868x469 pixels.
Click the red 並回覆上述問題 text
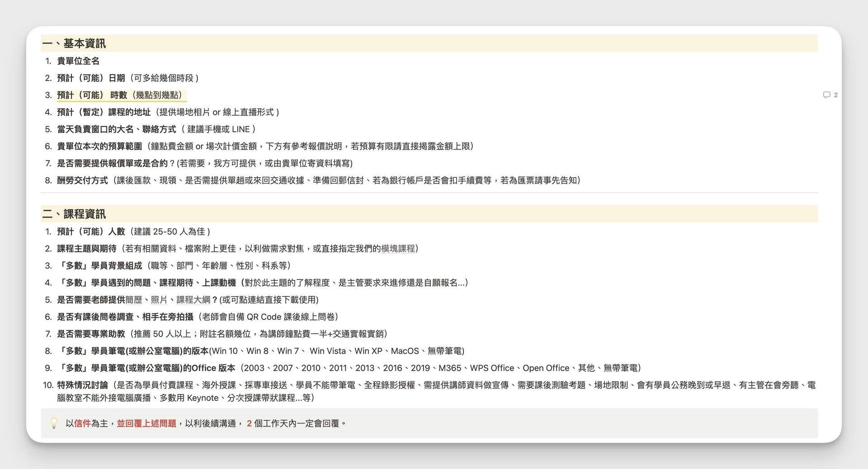coord(146,423)
